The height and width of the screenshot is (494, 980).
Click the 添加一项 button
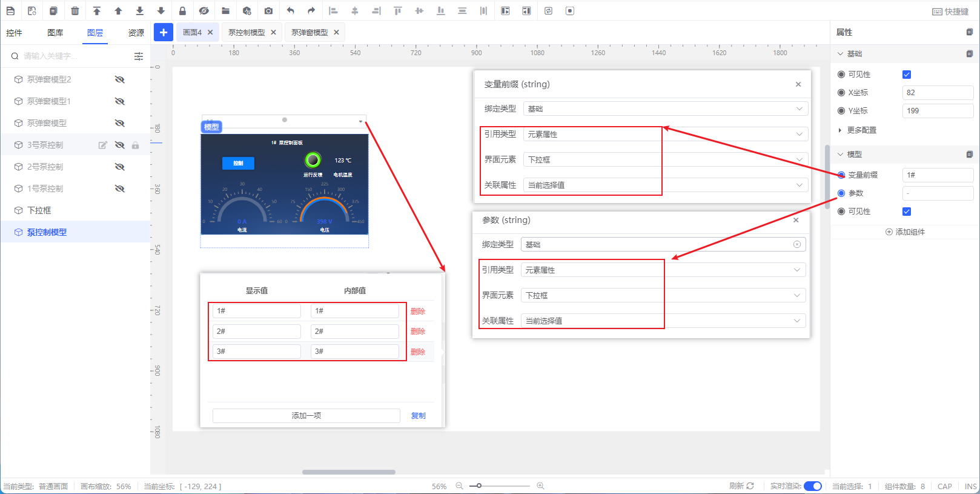[x=306, y=416]
